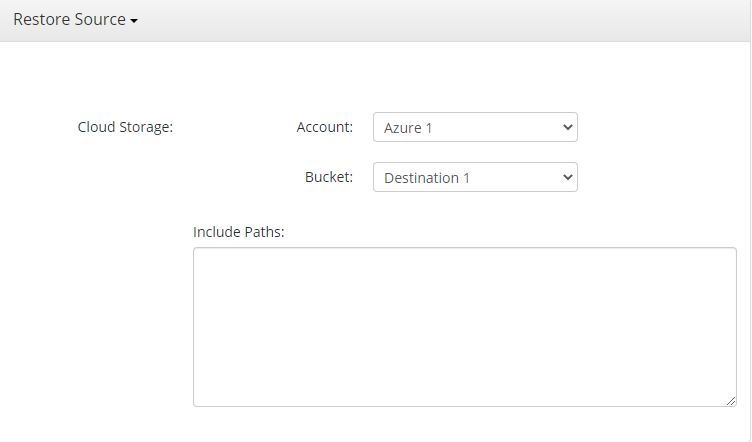Click the caret beside Restore Source
752x442 pixels.
(x=134, y=21)
